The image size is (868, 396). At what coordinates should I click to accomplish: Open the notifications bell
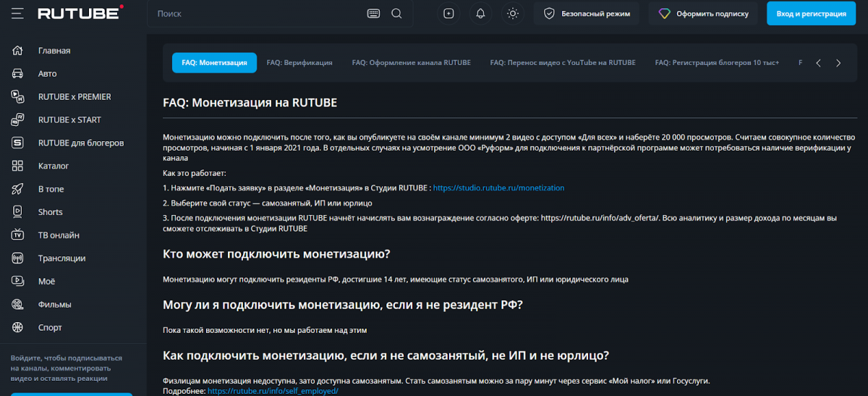point(480,14)
